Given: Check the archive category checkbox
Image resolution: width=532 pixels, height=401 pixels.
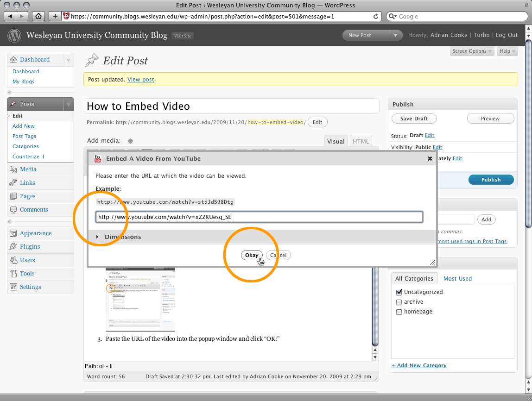Looking at the screenshot, I should pos(399,302).
